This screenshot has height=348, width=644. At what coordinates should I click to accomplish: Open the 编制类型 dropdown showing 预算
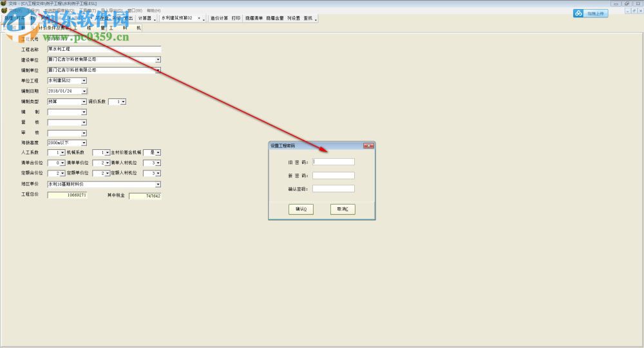84,102
